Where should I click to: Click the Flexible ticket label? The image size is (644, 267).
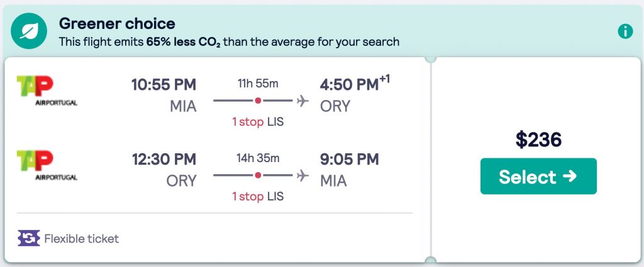tap(81, 239)
